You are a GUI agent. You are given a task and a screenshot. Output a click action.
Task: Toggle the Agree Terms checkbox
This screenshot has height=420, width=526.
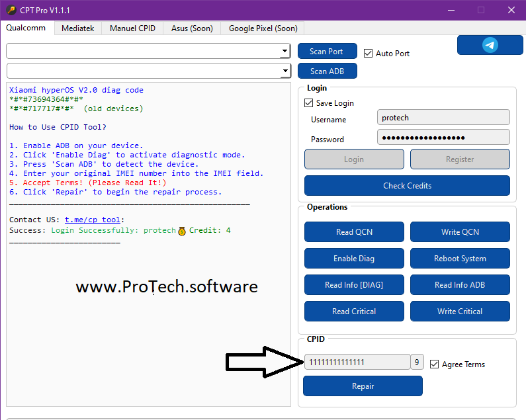click(x=434, y=364)
